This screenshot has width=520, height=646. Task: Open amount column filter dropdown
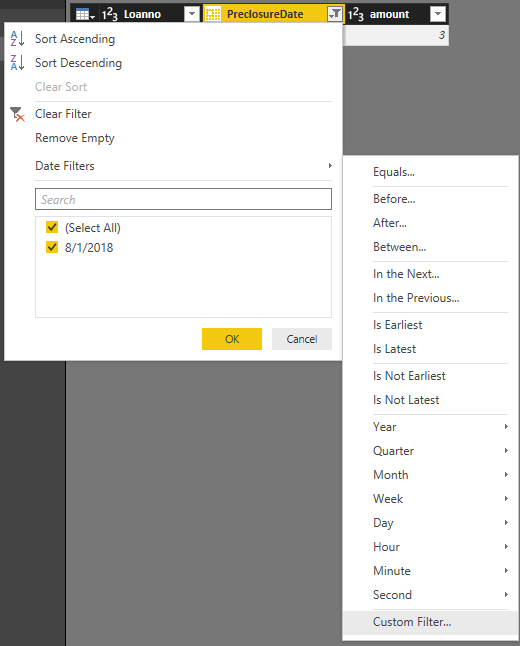pyautogui.click(x=438, y=14)
